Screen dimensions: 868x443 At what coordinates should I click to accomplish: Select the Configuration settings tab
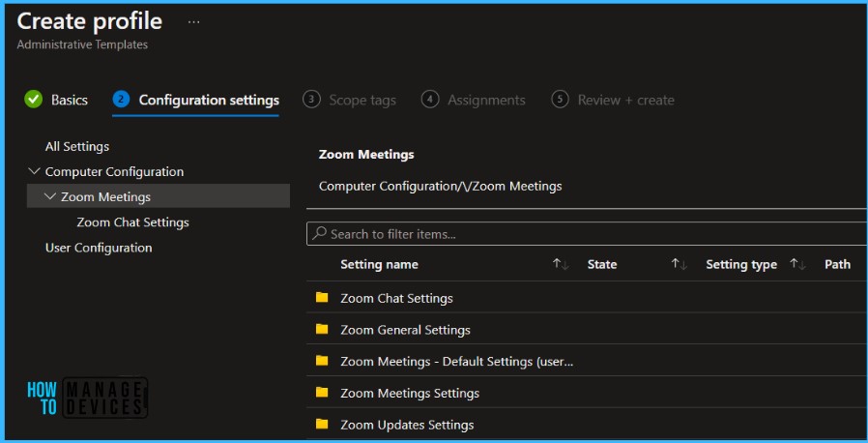209,101
